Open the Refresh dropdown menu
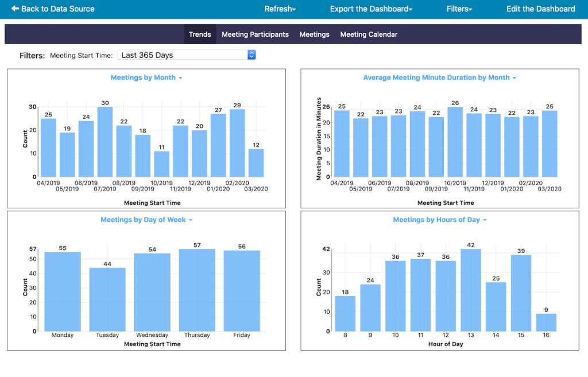Viewport: 588px width, 377px height. (280, 9)
